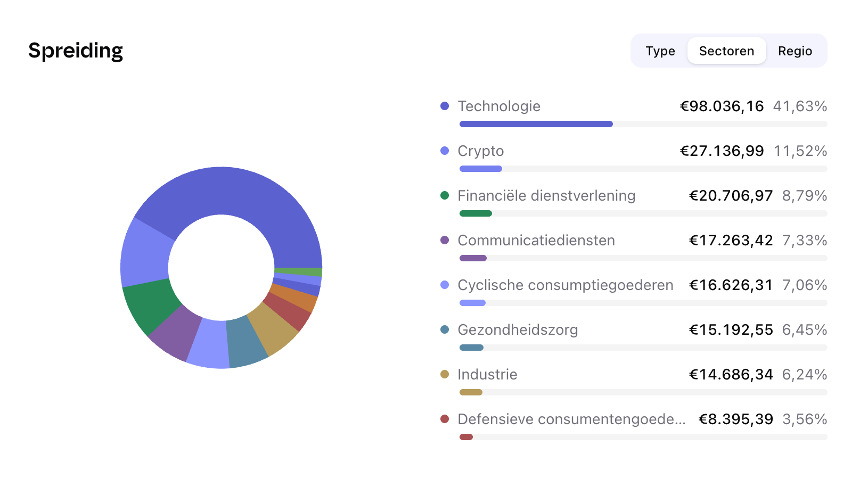Select the Cyclische consumptiegoederen label
The height and width of the screenshot is (479, 868).
(566, 285)
